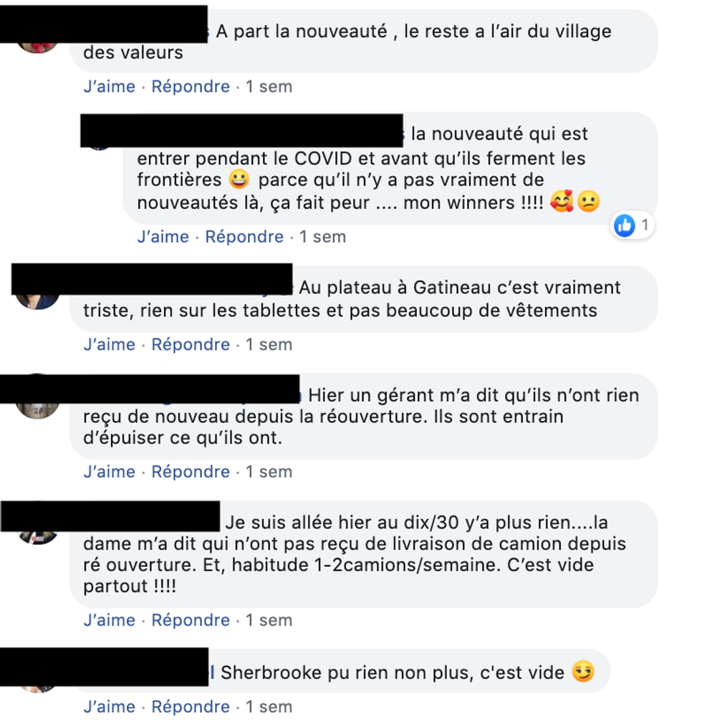
Task: Click the grinning emoji after 'frontières'
Action: point(239,179)
